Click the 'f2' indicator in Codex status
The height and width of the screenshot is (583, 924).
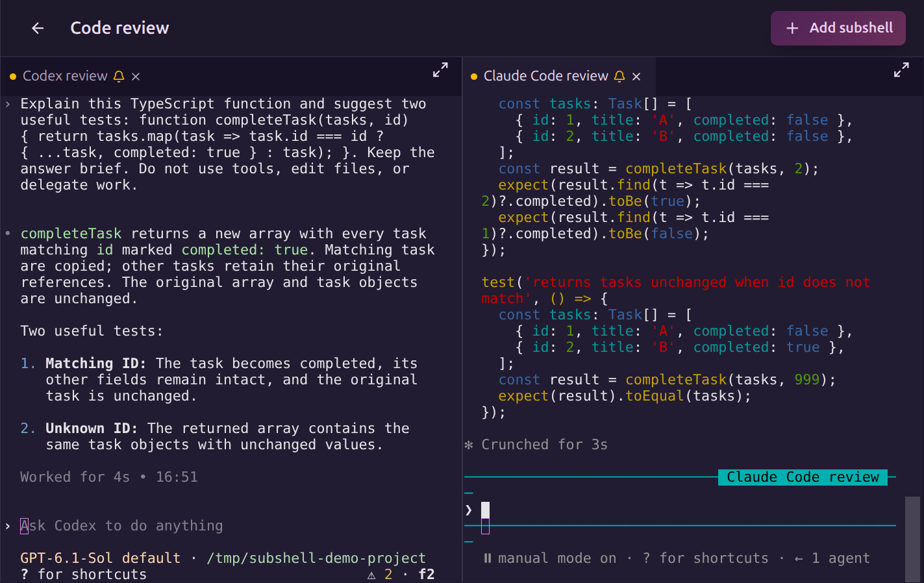(427, 575)
